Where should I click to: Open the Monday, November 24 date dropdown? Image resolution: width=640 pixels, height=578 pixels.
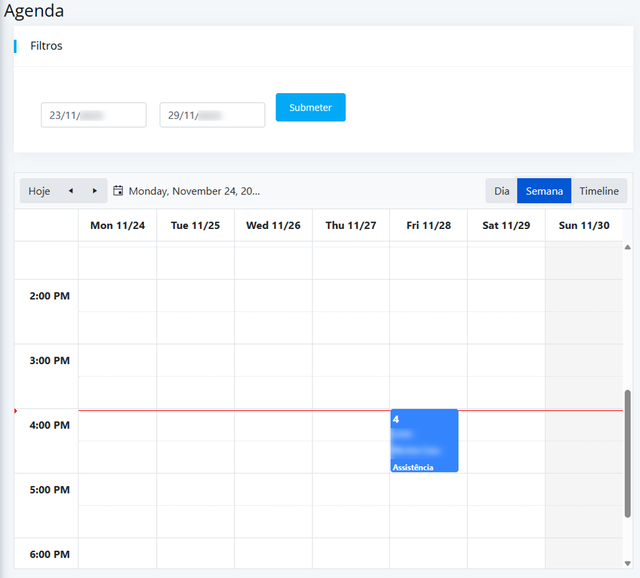pos(194,191)
